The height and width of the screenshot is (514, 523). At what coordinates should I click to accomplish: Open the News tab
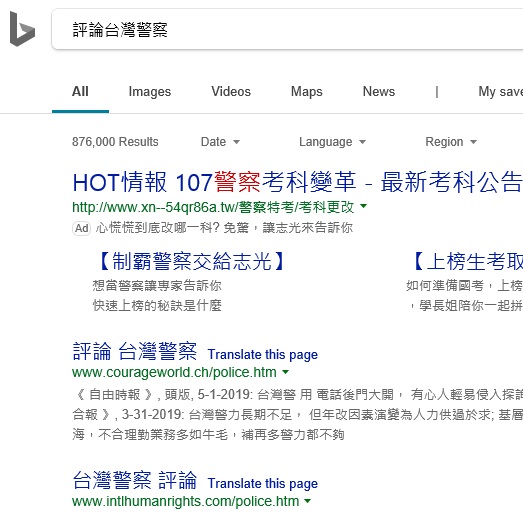pos(379,91)
